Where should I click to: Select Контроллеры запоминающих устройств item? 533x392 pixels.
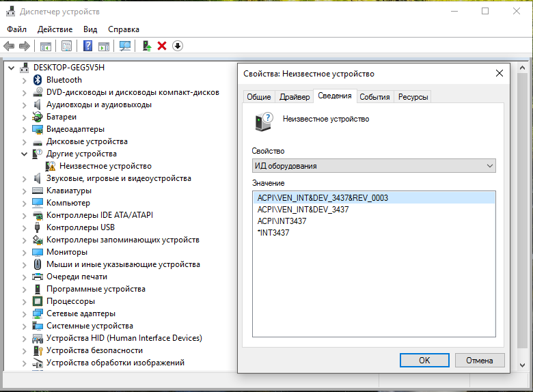[123, 240]
